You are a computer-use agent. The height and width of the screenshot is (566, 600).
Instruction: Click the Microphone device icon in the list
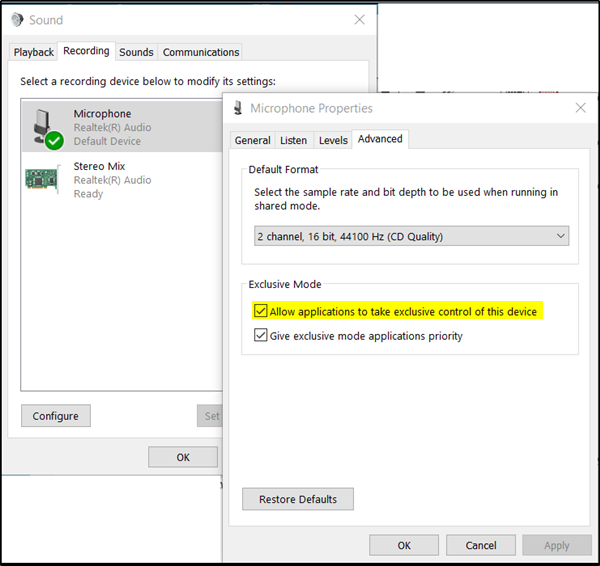47,129
